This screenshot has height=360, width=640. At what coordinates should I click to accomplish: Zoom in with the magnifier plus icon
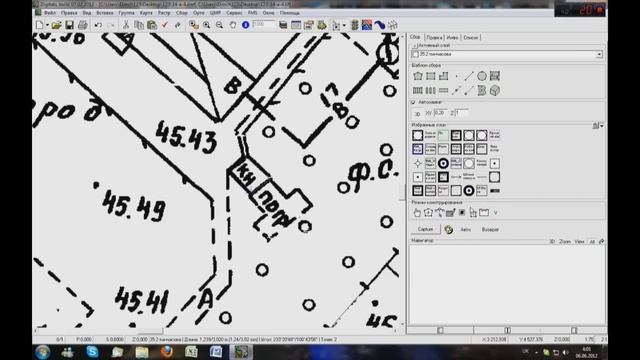coord(207,25)
